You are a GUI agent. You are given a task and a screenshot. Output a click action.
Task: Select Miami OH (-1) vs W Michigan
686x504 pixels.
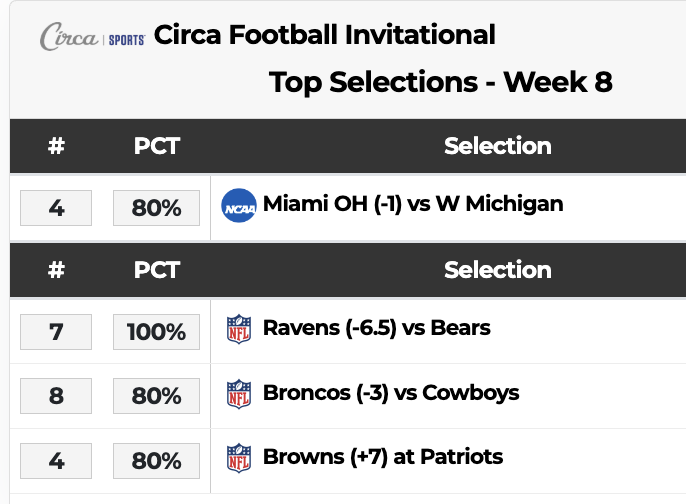tap(414, 204)
